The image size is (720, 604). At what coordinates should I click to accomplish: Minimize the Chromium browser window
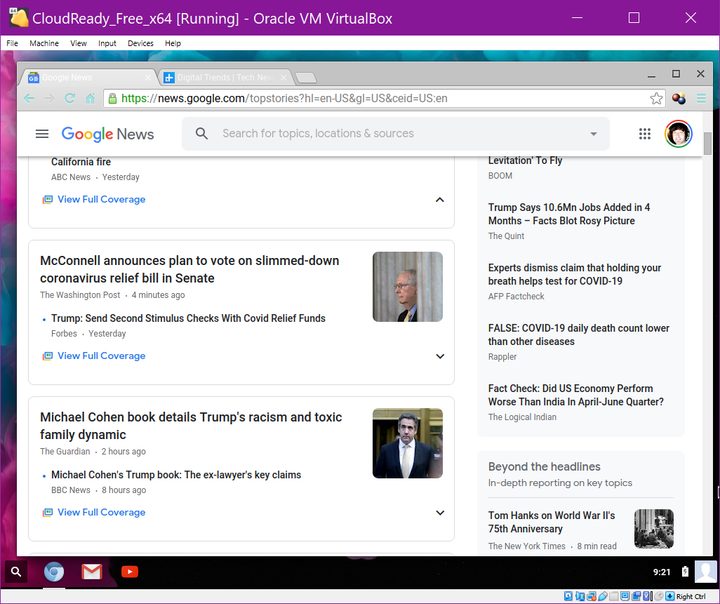(651, 76)
